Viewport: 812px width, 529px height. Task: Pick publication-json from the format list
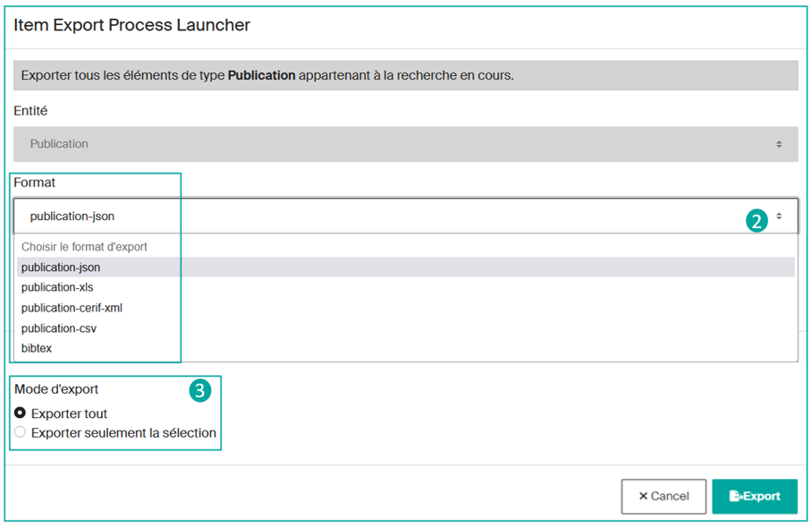click(x=61, y=268)
